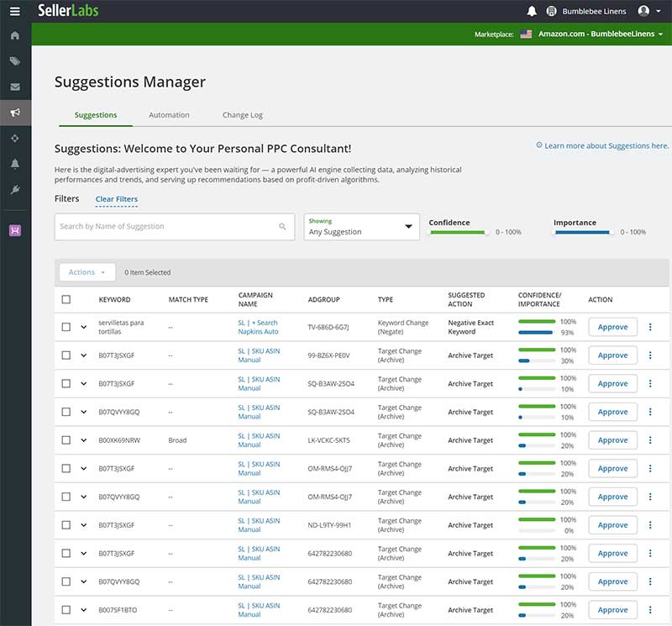Viewport: 672px width, 626px height.
Task: Approve the ND-L9TY-99H1 suggestion
Action: (612, 525)
